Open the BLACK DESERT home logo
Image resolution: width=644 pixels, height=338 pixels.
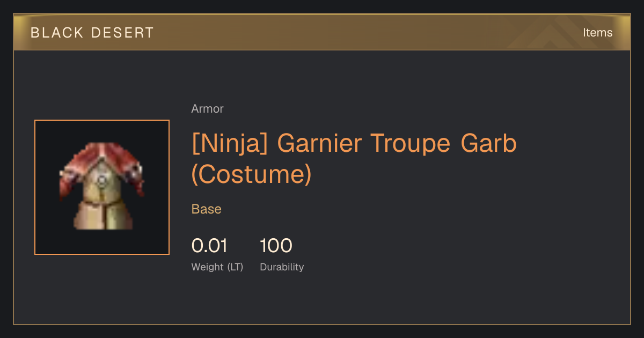click(92, 33)
